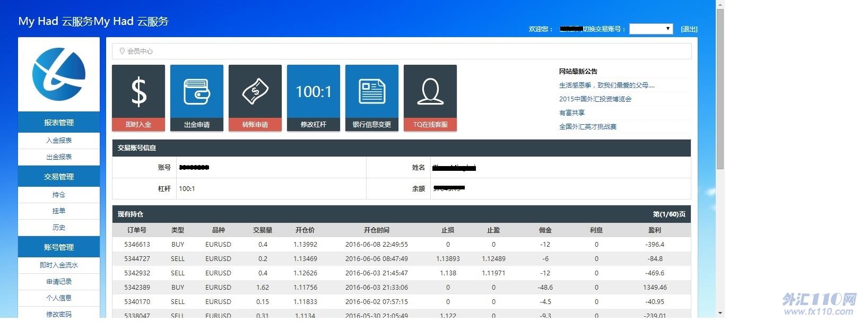The image size is (868, 321).
Task: Open the 持仓 sidebar item
Action: click(59, 195)
